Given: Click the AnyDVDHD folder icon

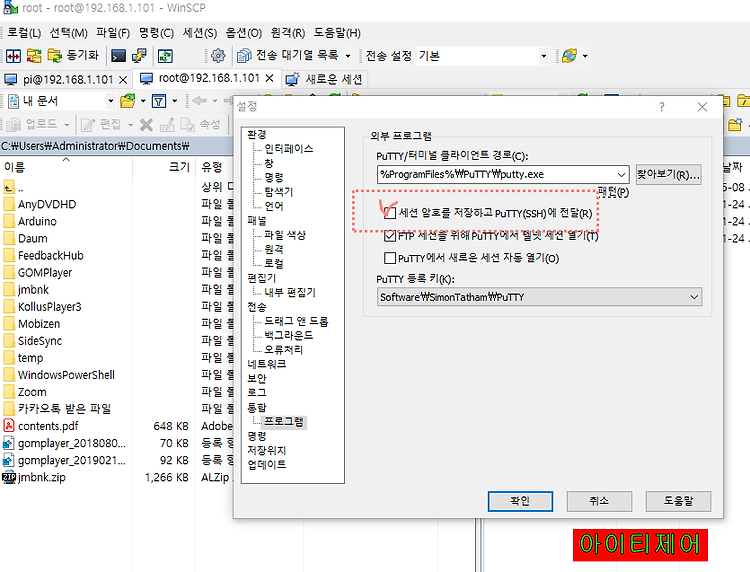Looking at the screenshot, I should tap(9, 205).
